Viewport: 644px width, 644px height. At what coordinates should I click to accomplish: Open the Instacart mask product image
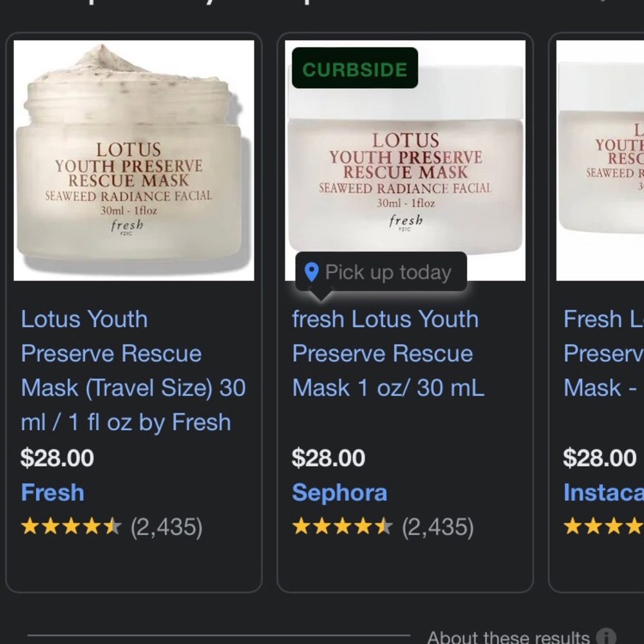pyautogui.click(x=600, y=160)
